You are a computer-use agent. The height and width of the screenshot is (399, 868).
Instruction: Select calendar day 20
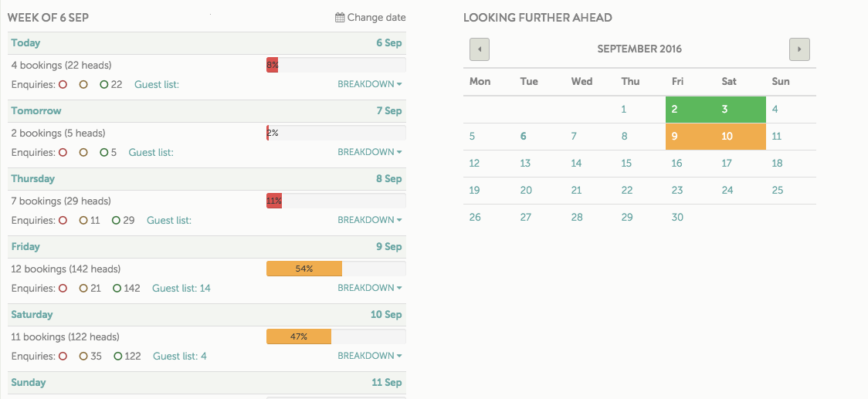pos(526,191)
